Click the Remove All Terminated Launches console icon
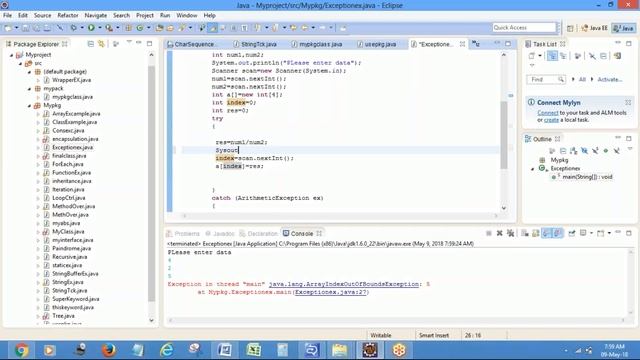640x360 pixels. click(x=511, y=233)
